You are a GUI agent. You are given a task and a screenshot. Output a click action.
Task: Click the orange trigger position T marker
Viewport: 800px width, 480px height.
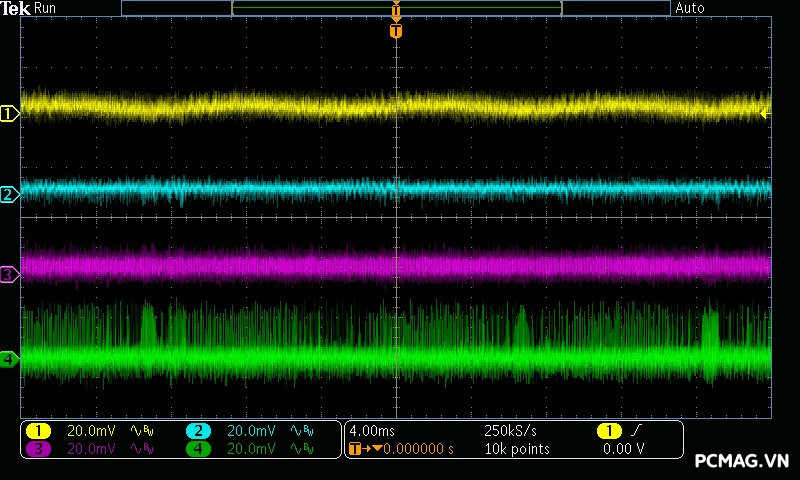(x=396, y=31)
